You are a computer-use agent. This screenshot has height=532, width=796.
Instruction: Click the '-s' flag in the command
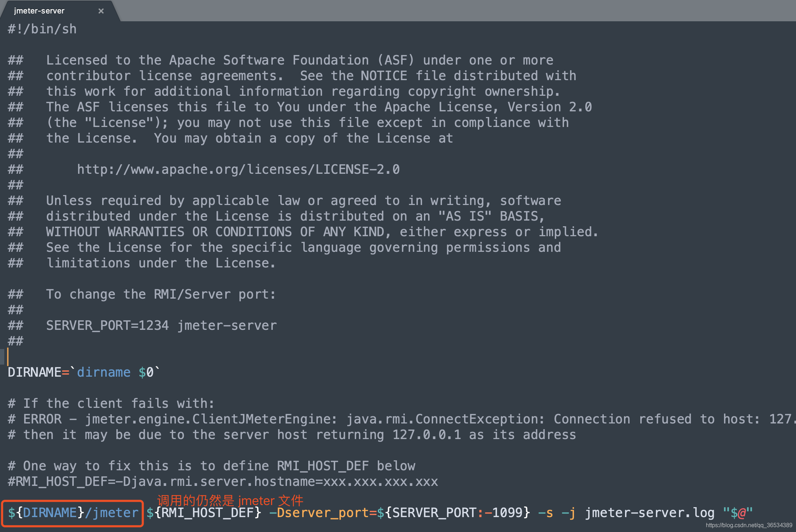click(546, 513)
